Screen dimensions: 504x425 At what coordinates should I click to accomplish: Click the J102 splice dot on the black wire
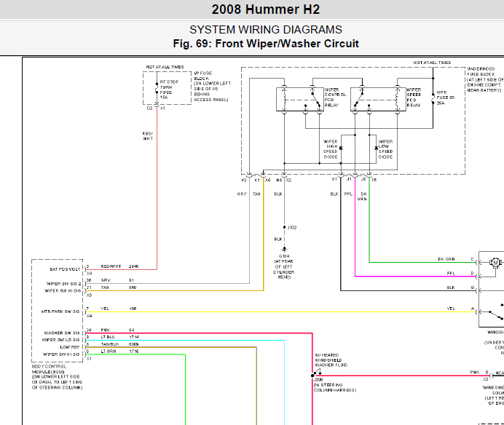[x=284, y=227]
